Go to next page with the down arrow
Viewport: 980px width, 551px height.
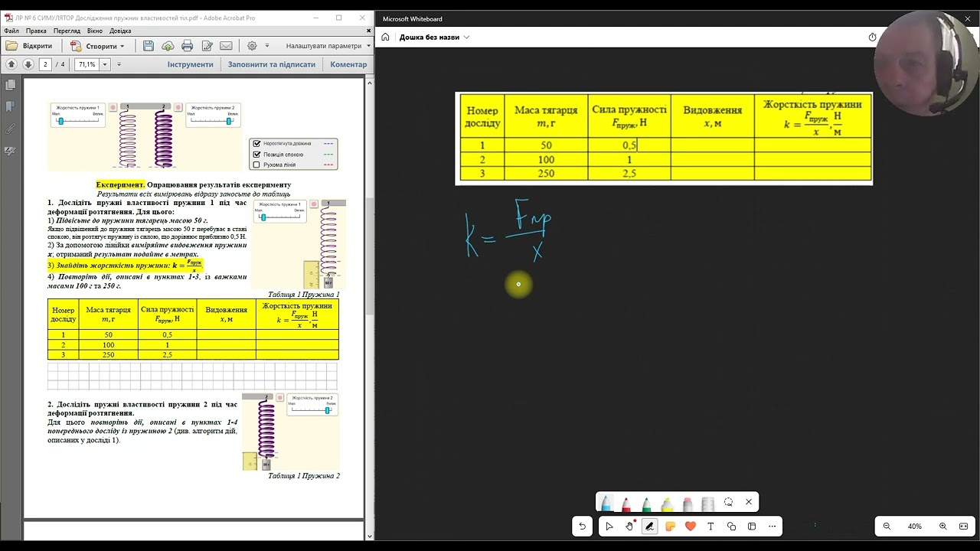pyautogui.click(x=28, y=64)
